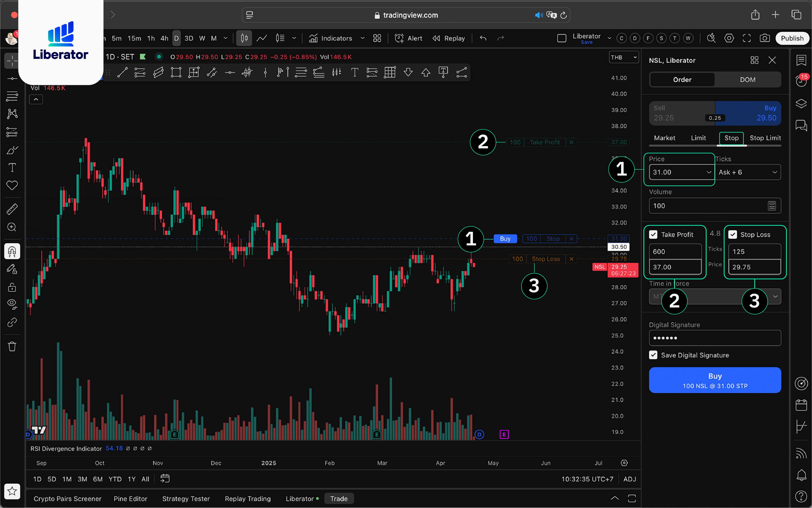The height and width of the screenshot is (508, 812).
Task: Click the Digital Signature password field
Action: (715, 338)
